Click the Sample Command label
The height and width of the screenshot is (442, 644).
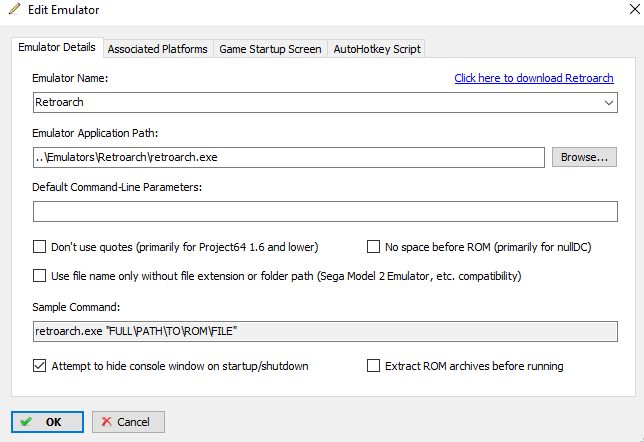pyautogui.click(x=76, y=307)
